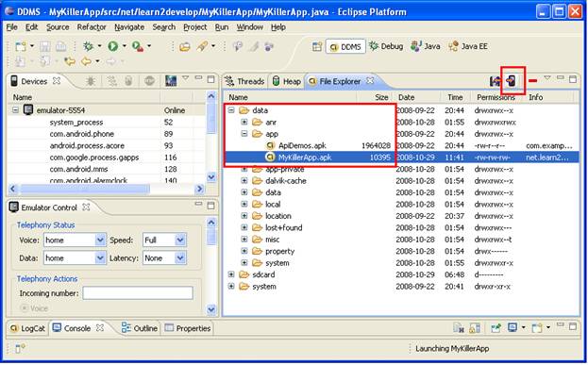588x365 pixels.
Task: Open the File menu
Action: coord(12,27)
